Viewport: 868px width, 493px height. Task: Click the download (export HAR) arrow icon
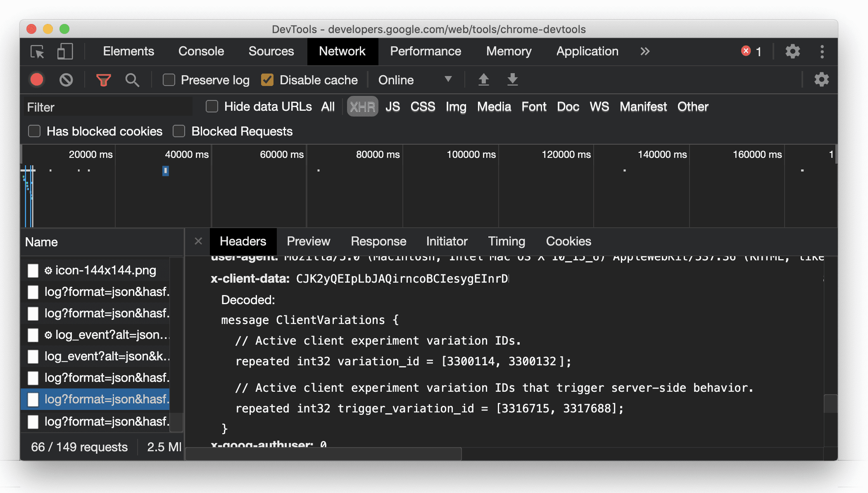[511, 80]
